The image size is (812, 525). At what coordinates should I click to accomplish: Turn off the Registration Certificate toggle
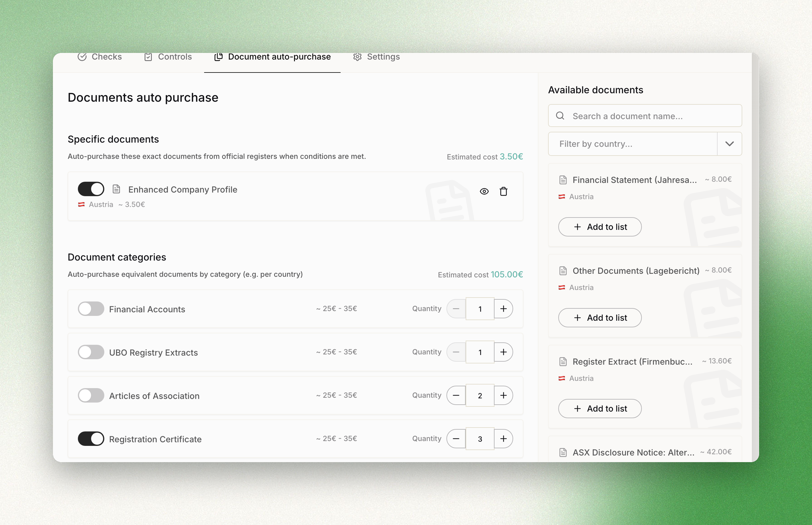pos(91,439)
